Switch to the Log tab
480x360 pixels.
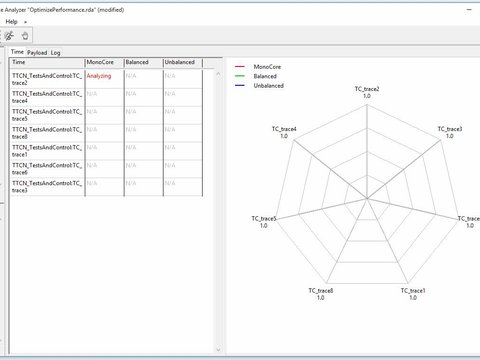[55, 53]
